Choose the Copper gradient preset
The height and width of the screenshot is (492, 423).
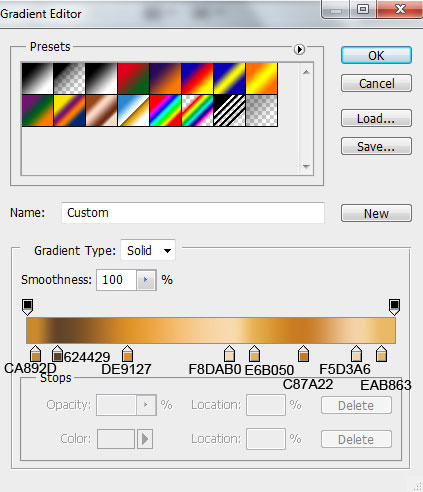coord(102,110)
